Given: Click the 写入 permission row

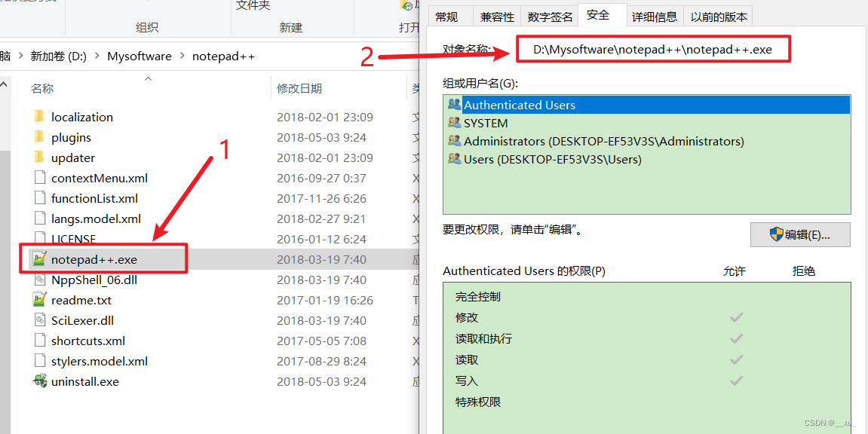Looking at the screenshot, I should coord(646,381).
